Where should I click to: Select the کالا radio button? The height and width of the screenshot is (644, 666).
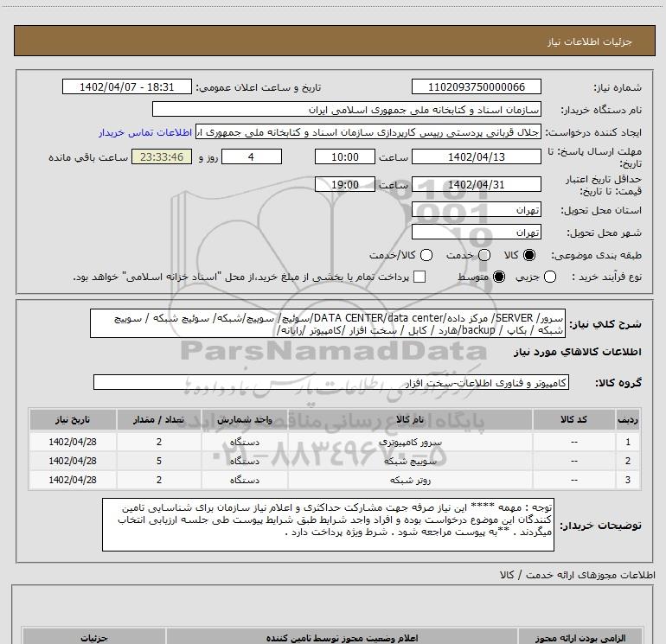[529, 255]
